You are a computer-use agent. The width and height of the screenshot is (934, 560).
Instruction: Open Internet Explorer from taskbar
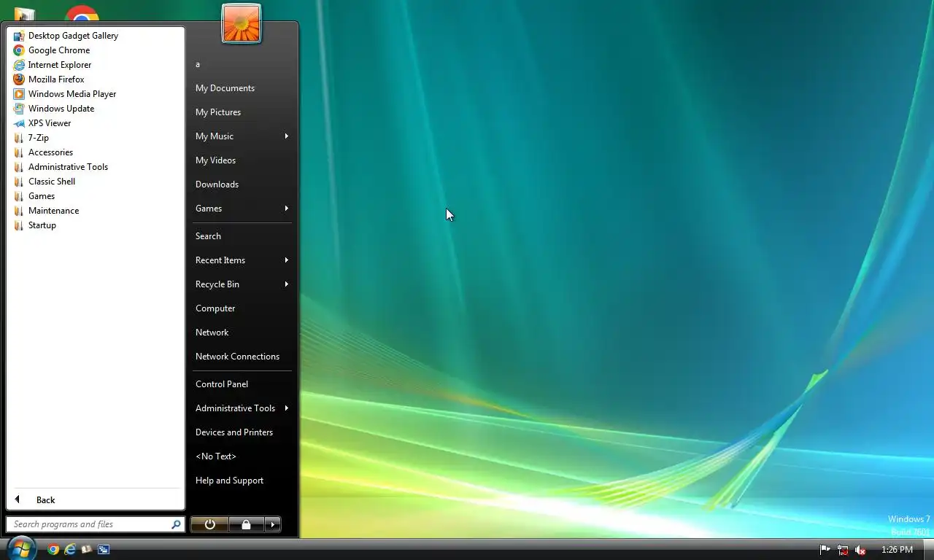pos(70,550)
